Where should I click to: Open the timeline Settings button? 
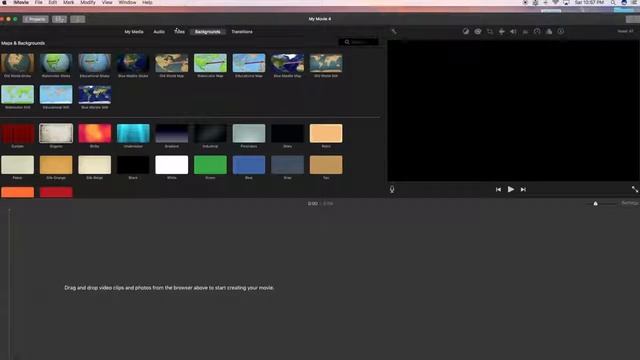(630, 203)
